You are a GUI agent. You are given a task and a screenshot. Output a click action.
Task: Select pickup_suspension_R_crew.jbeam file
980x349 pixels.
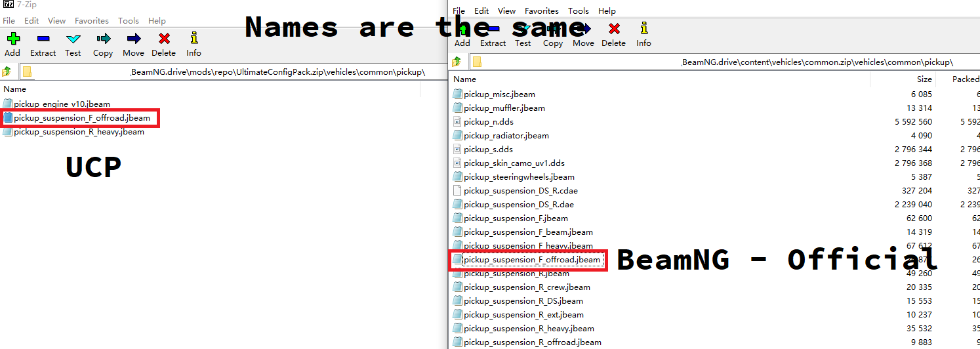click(527, 287)
